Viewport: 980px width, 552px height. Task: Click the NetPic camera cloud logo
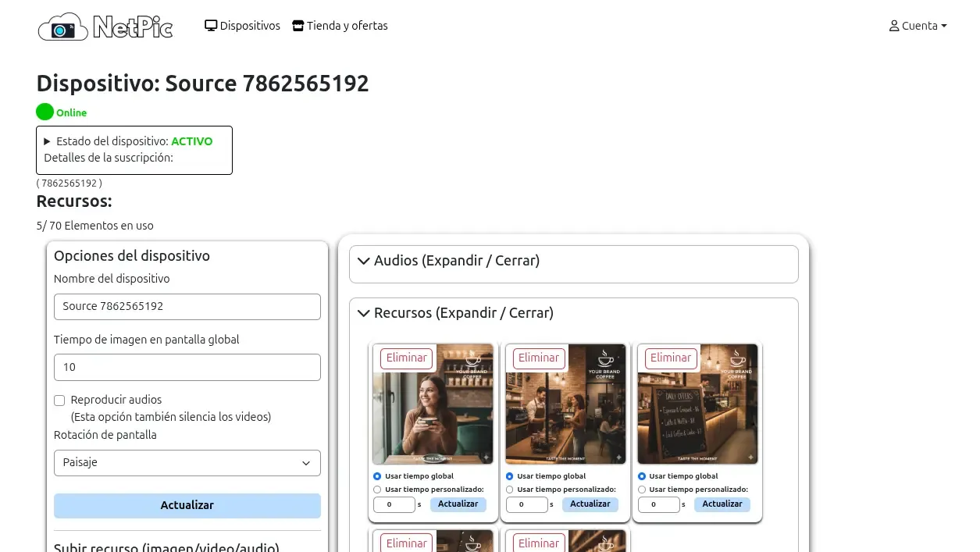click(105, 27)
